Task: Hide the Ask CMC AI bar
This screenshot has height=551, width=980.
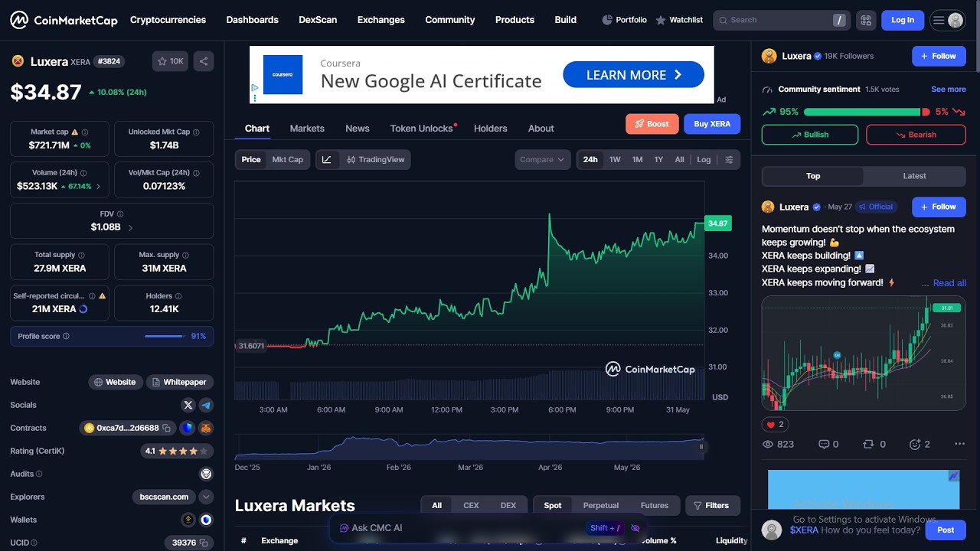Action: (635, 528)
